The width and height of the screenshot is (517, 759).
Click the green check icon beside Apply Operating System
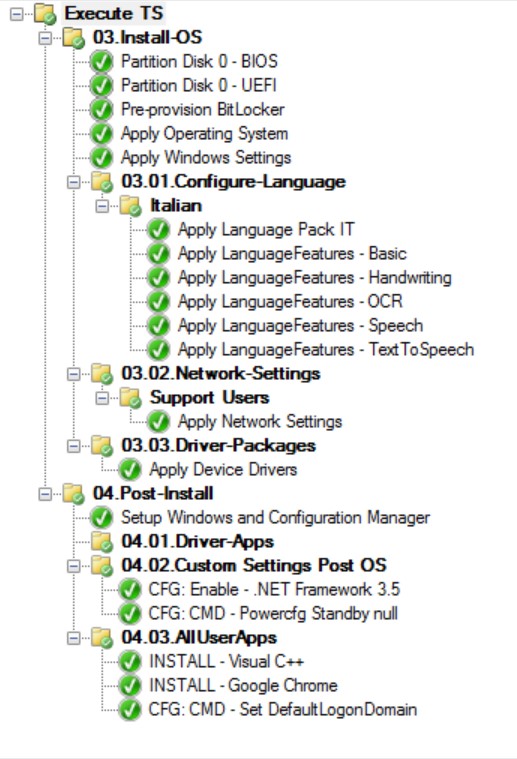click(x=102, y=134)
